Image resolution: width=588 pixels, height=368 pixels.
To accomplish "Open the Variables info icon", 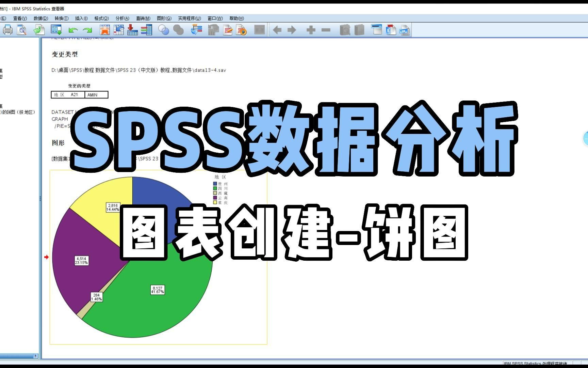I will [x=146, y=30].
